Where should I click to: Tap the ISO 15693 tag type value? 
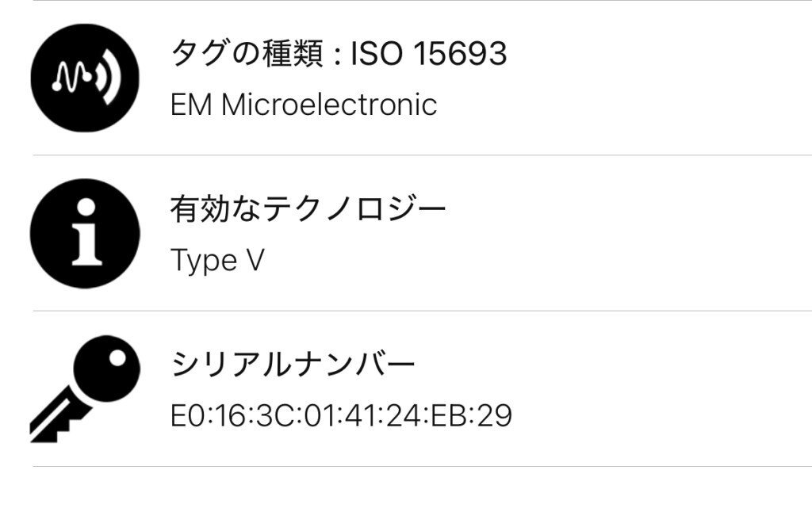tap(428, 54)
